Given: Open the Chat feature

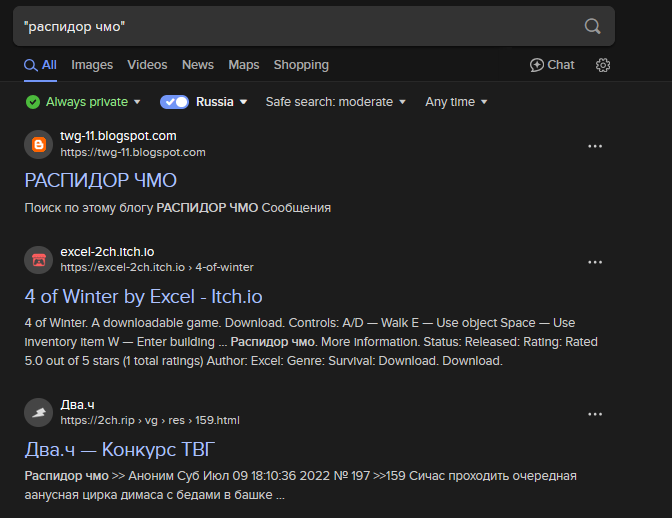Looking at the screenshot, I should pyautogui.click(x=552, y=65).
